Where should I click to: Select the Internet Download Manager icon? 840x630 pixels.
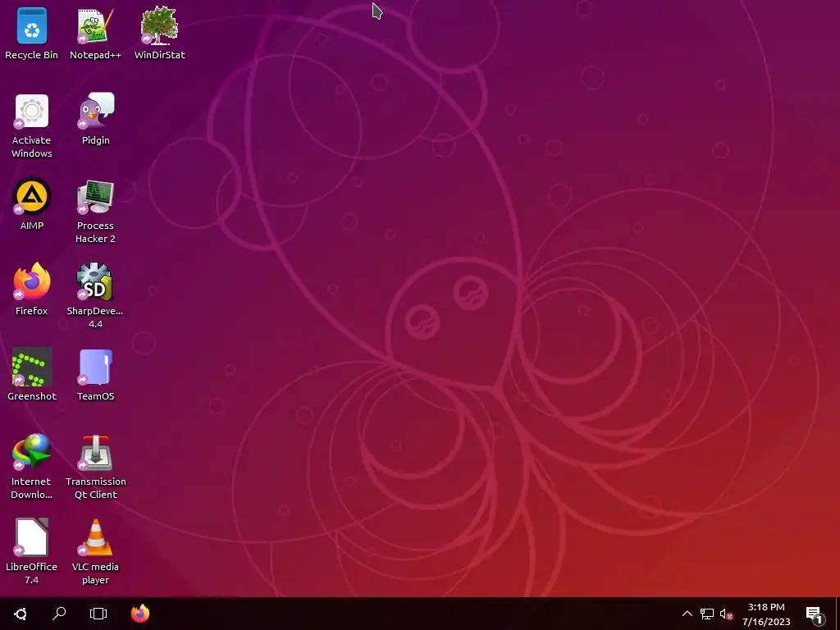tap(32, 467)
